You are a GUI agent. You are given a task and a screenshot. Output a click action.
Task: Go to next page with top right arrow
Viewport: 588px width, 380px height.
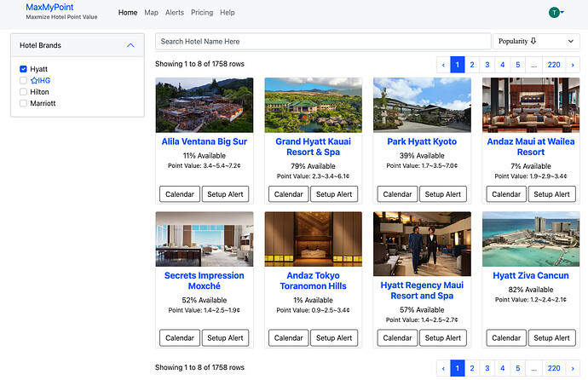coord(573,65)
